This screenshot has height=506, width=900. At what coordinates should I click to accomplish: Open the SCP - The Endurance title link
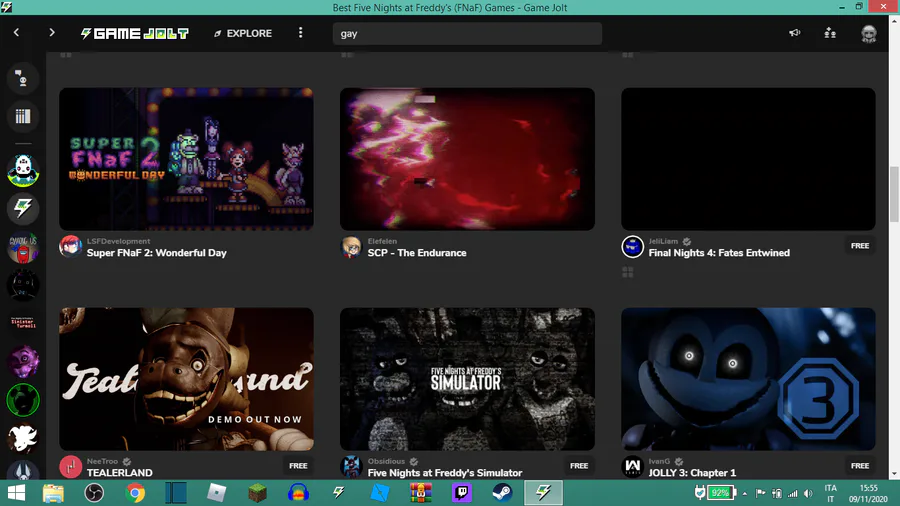coord(417,253)
